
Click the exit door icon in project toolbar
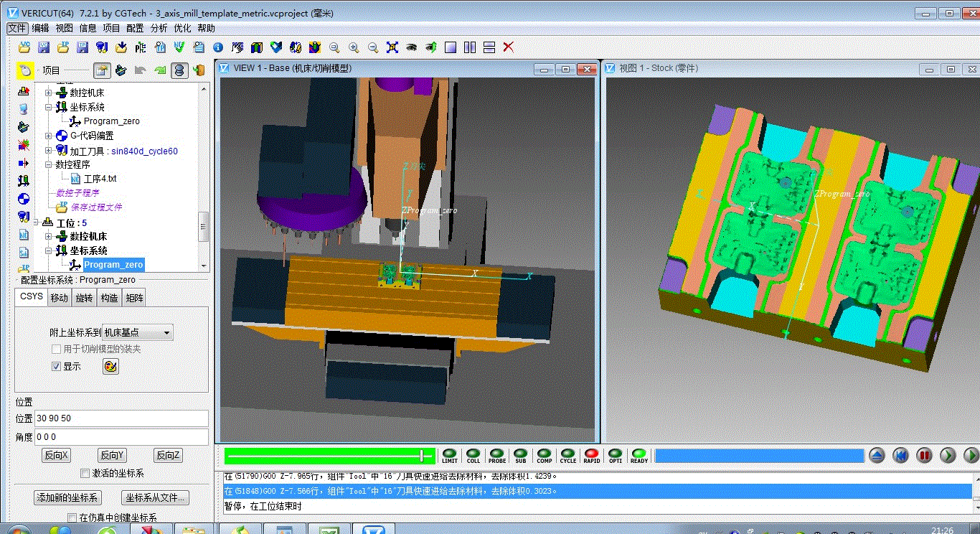click(199, 70)
